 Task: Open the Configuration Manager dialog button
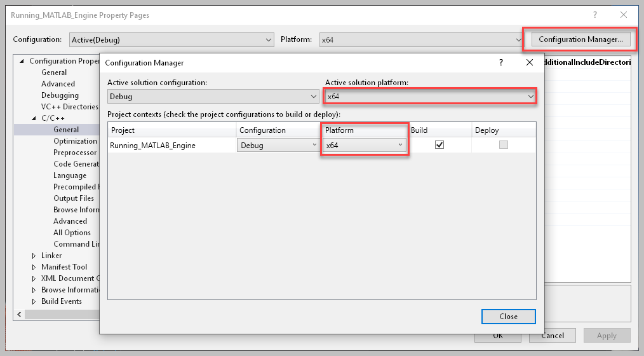point(580,39)
